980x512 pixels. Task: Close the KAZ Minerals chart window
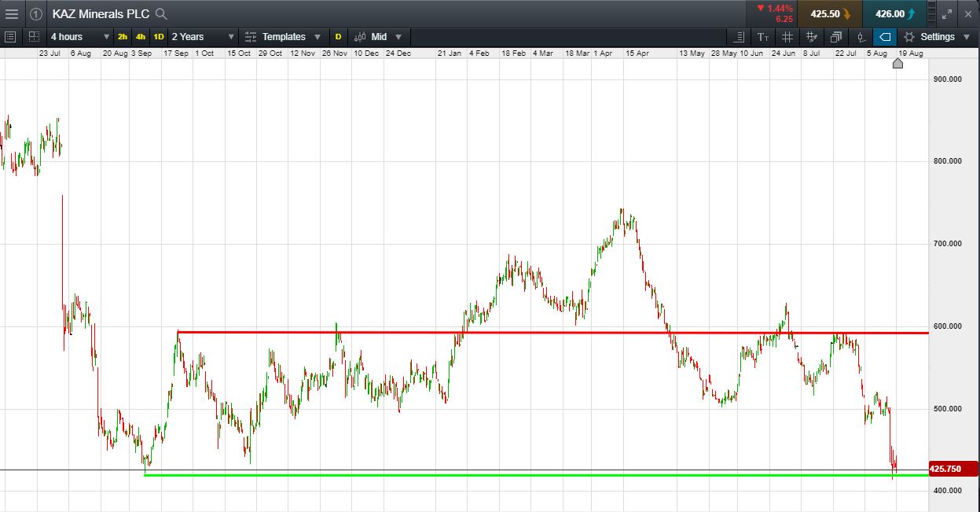968,13
